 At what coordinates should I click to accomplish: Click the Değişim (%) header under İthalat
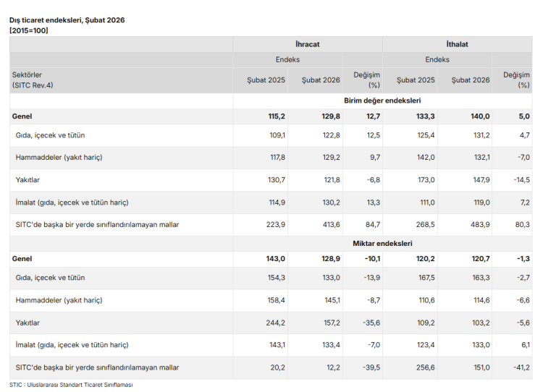pos(516,80)
